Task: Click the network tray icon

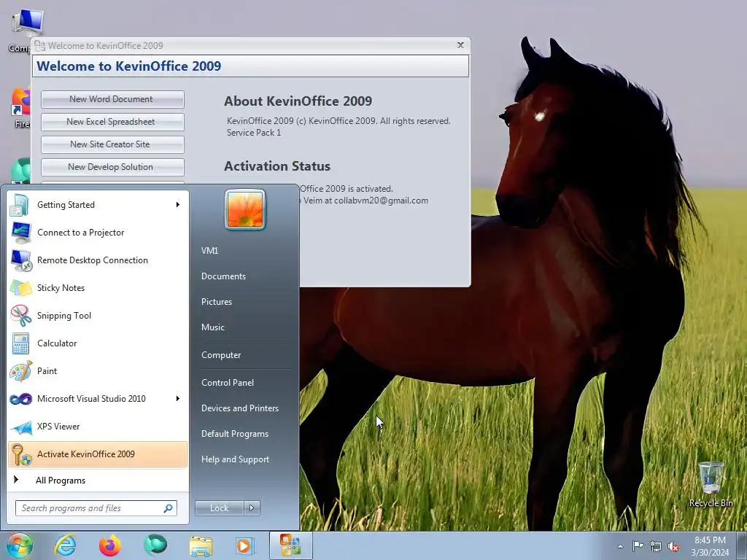Action: [x=656, y=547]
